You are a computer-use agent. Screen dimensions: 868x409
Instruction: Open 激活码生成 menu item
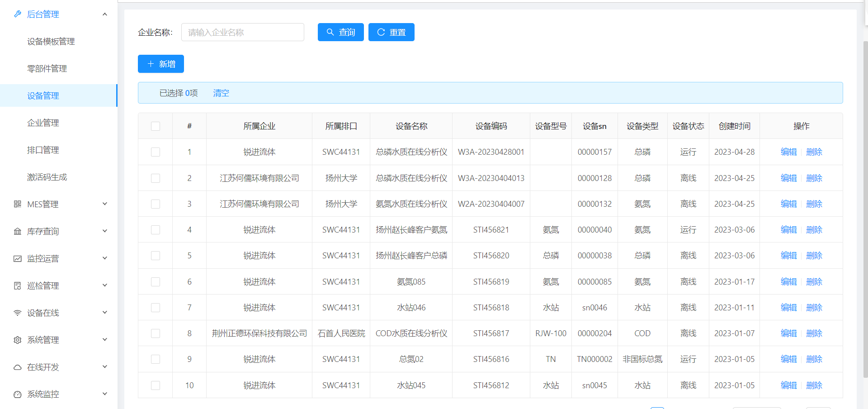(59, 177)
